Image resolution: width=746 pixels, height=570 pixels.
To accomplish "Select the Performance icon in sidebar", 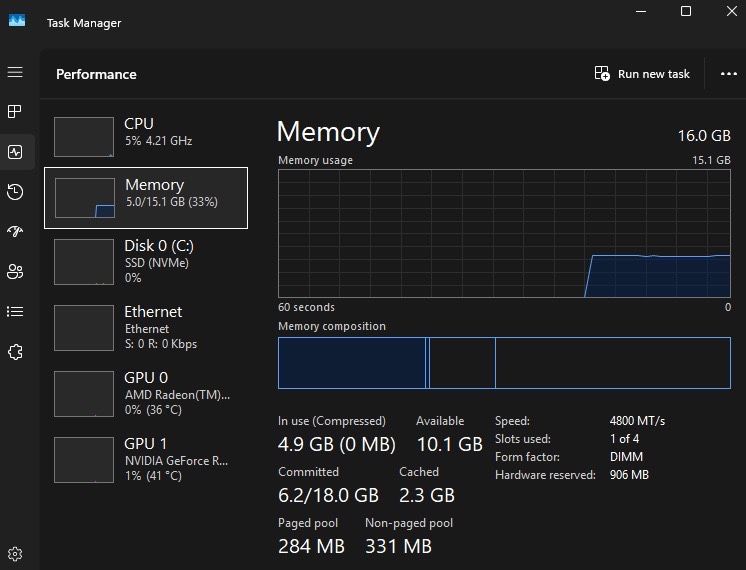I will tap(15, 152).
